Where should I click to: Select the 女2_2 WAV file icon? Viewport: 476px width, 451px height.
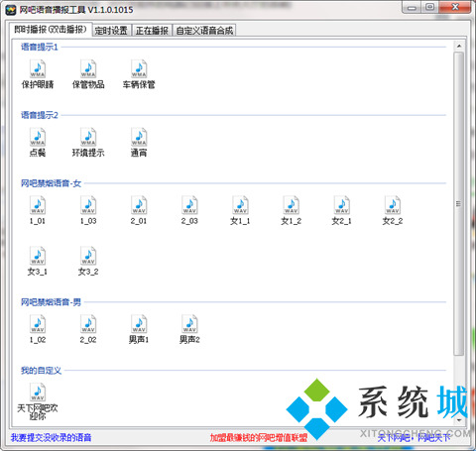coord(393,205)
